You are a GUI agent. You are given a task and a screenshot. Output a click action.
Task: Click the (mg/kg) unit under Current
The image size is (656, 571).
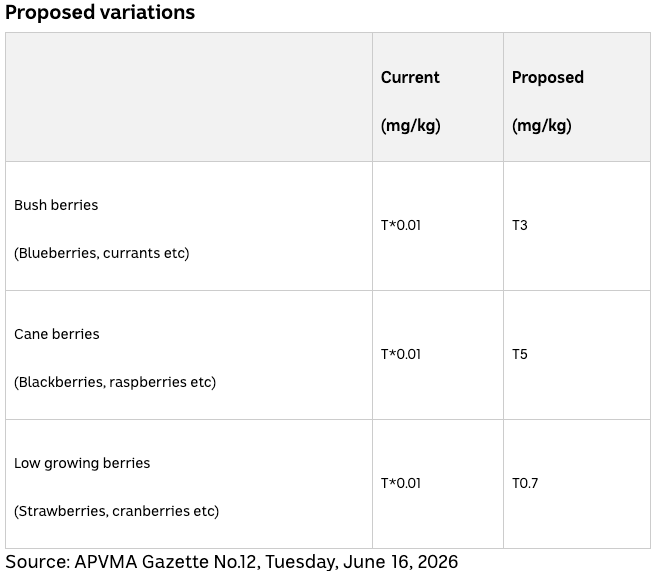pyautogui.click(x=410, y=125)
